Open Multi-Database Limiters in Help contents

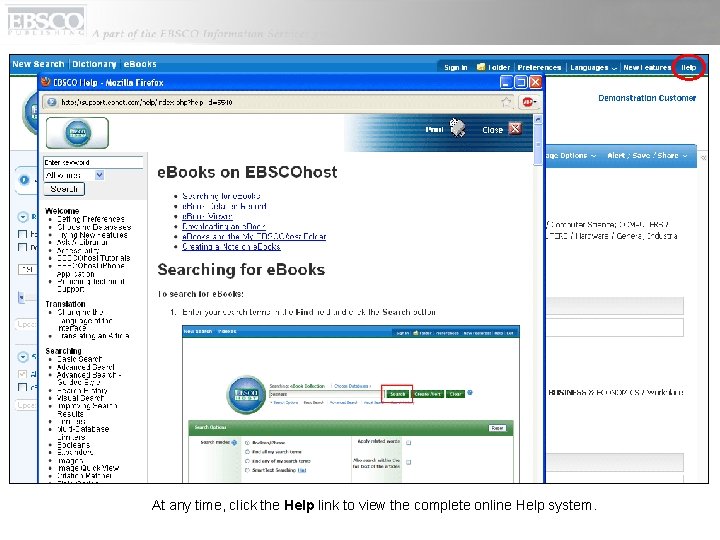[83, 433]
